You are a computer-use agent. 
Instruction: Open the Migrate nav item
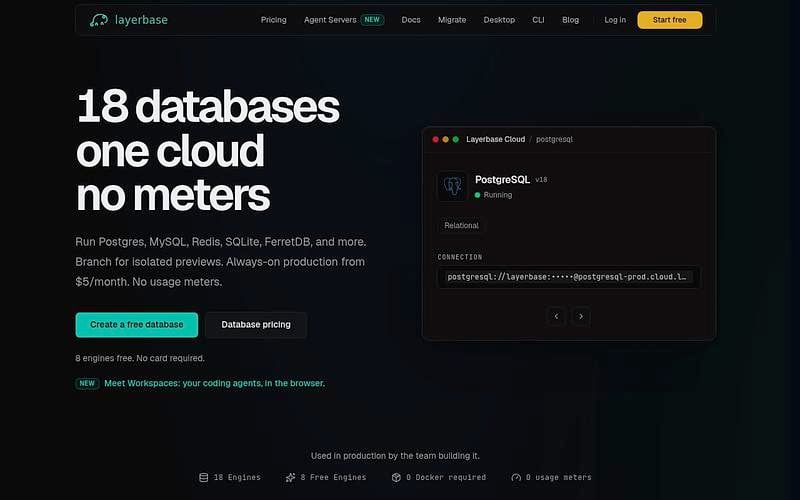[x=452, y=20]
